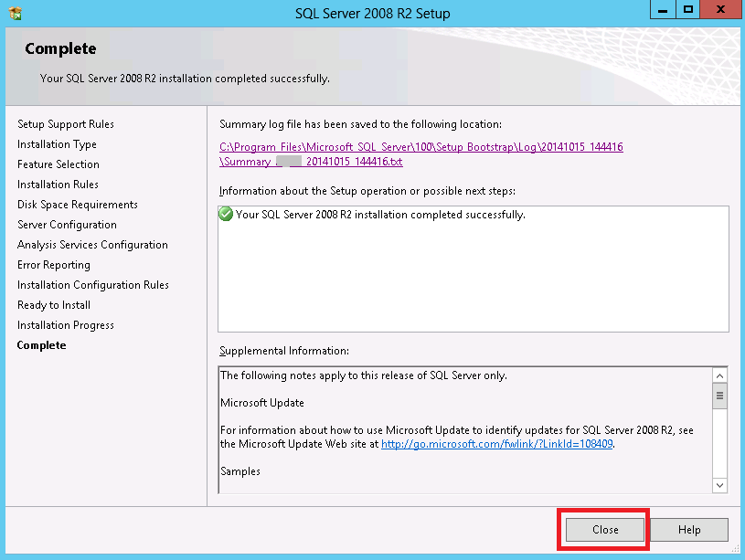Click the Supplemental Information scroll up arrow

coord(719,375)
